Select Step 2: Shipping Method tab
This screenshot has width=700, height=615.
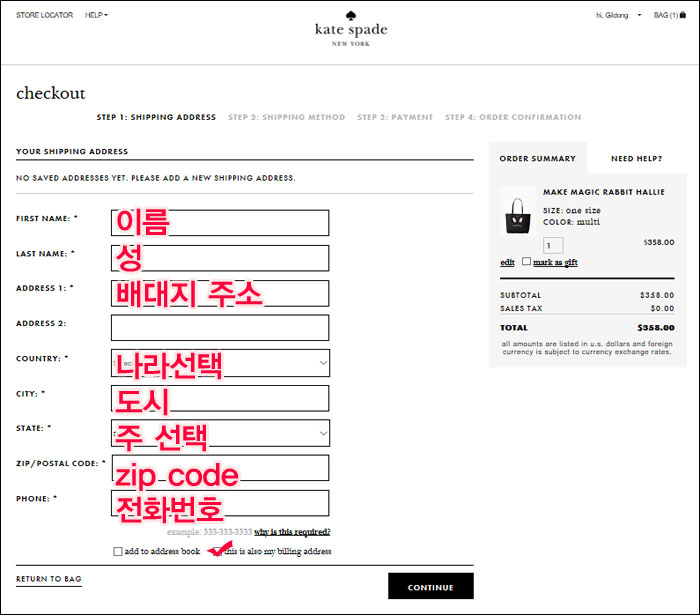point(286,117)
